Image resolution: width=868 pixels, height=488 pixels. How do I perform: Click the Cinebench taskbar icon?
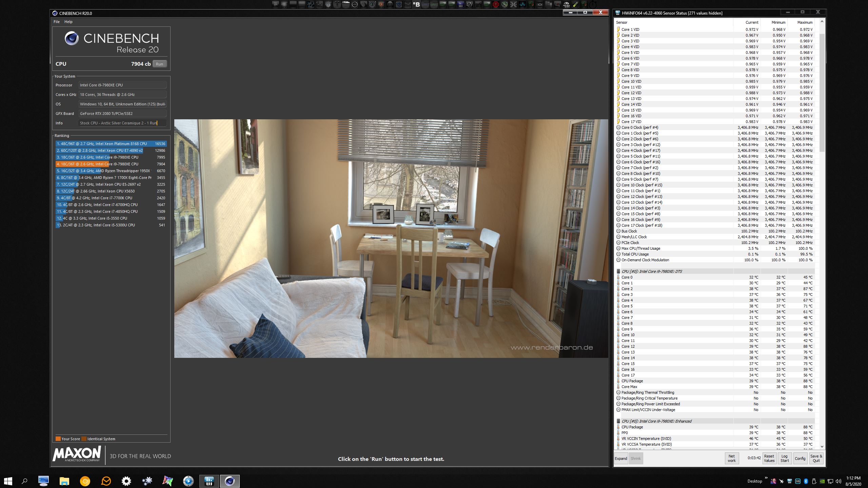click(230, 481)
